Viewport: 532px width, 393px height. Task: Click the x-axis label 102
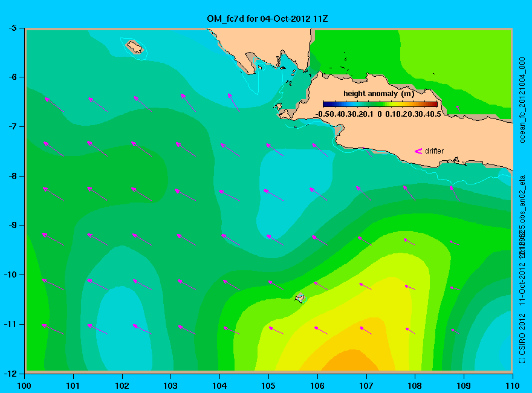point(122,386)
